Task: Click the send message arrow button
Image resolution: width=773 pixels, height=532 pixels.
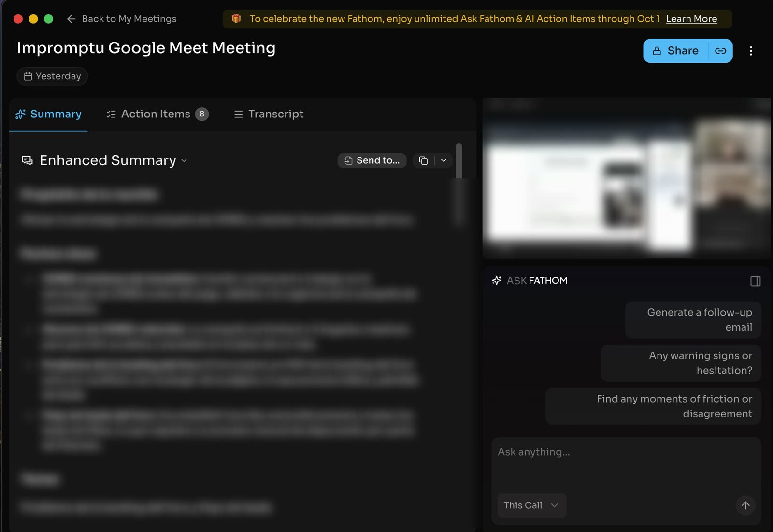Action: [745, 505]
